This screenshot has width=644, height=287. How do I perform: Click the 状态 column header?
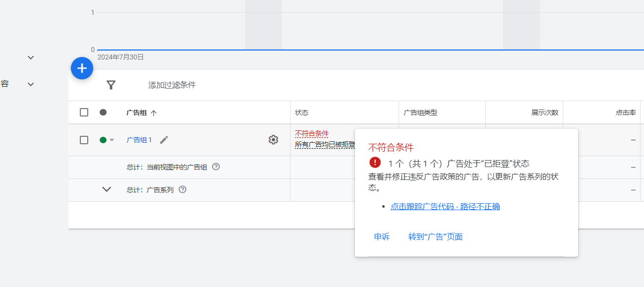click(x=301, y=113)
